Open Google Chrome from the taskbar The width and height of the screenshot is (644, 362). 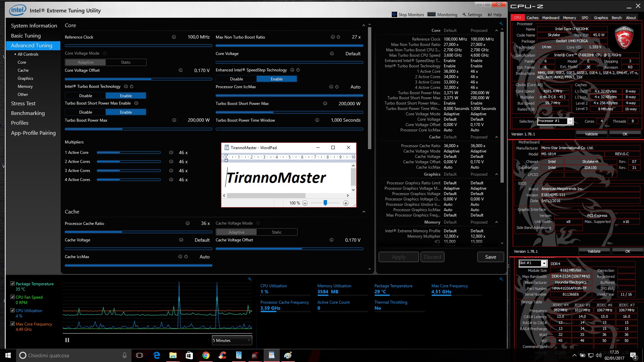point(206,355)
